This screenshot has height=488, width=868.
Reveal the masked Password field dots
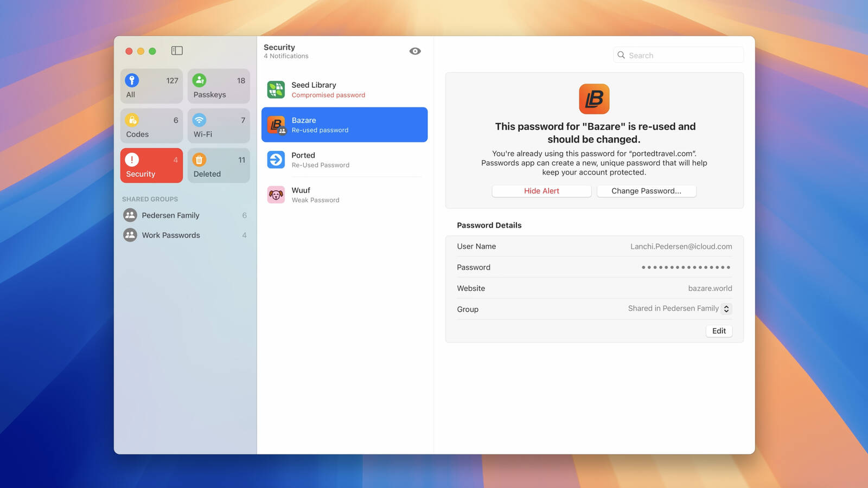(686, 267)
